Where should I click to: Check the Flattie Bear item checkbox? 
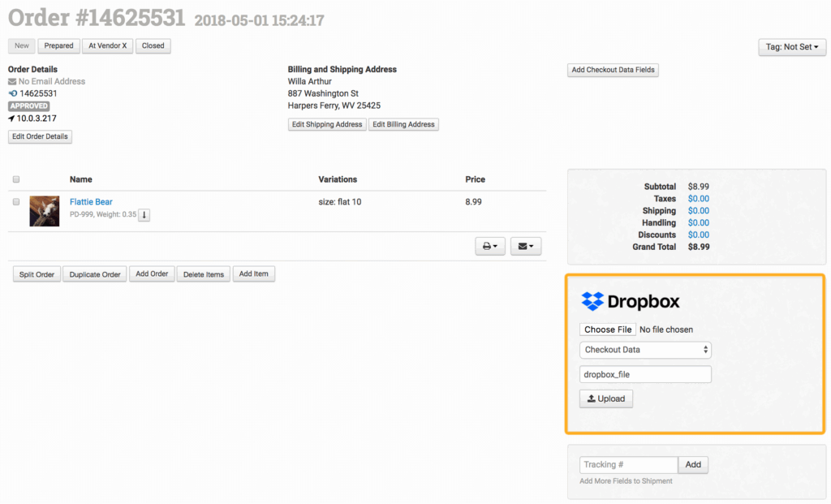(16, 202)
